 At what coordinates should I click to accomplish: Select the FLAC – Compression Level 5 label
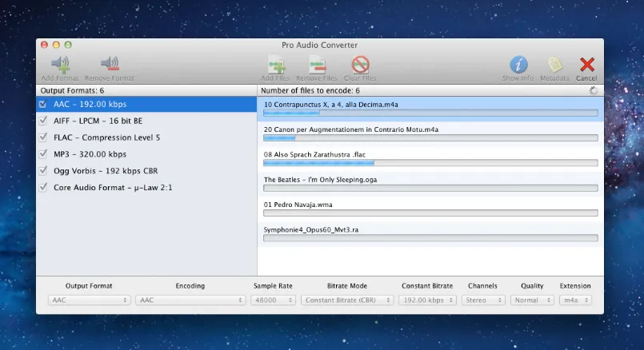point(106,137)
